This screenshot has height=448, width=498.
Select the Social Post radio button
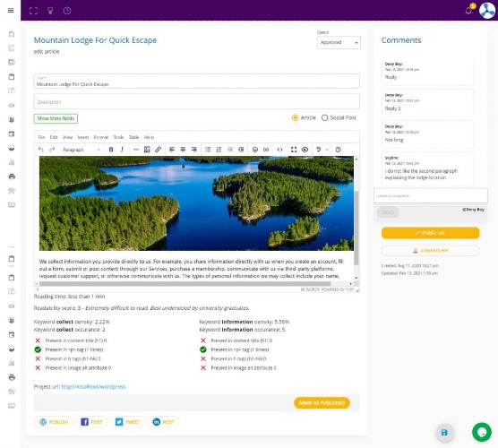point(324,118)
